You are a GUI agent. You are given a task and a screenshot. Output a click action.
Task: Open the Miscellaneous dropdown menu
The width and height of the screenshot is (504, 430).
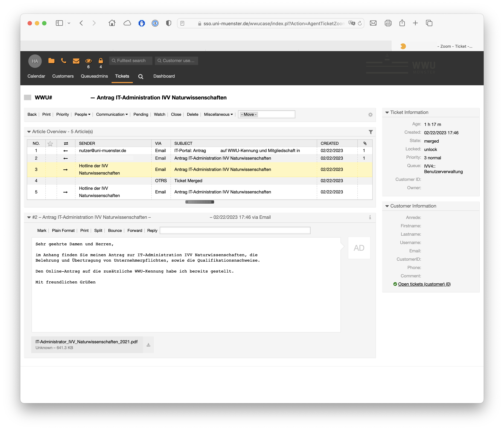(218, 114)
